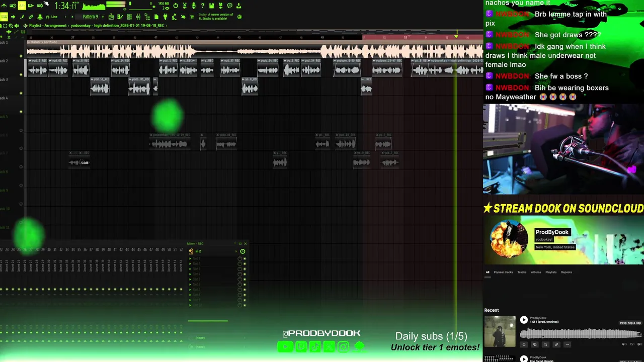Toggle mute dot for playlist track 1
The image size is (644, 362).
21,55
